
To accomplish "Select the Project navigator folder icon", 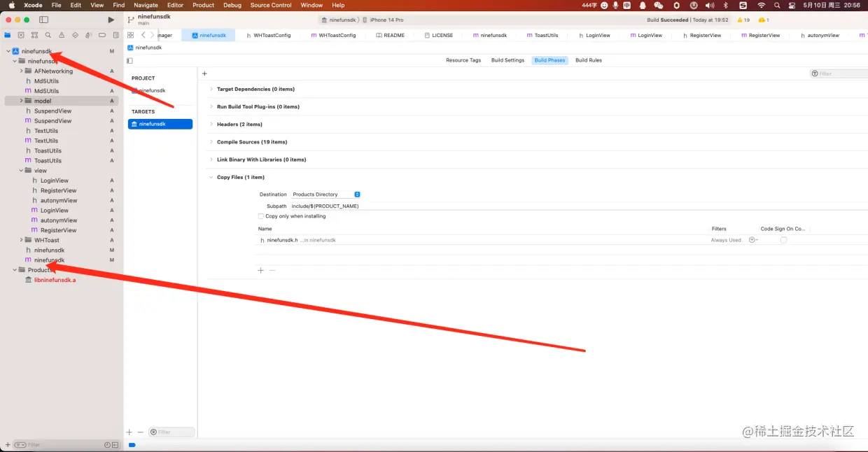I will pos(8,35).
